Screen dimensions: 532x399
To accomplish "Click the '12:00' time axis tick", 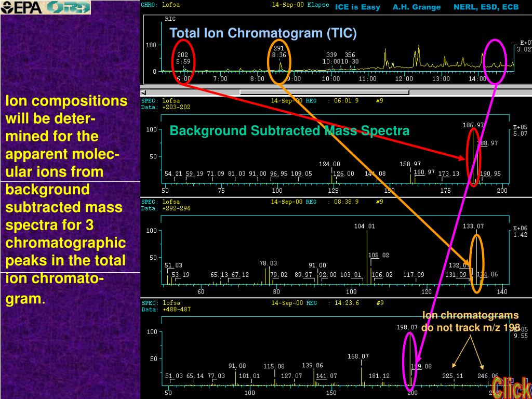I will [404, 79].
